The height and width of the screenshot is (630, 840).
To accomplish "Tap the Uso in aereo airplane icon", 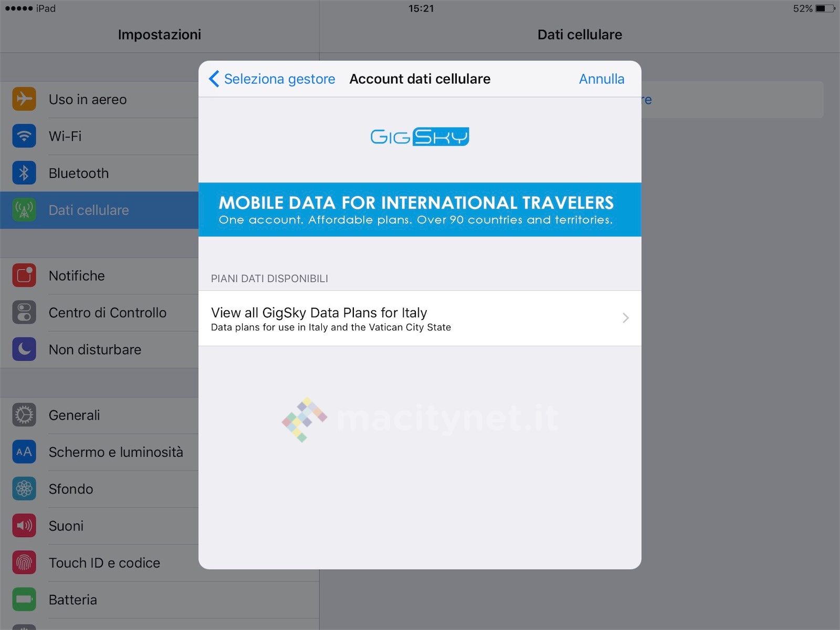I will coord(24,99).
